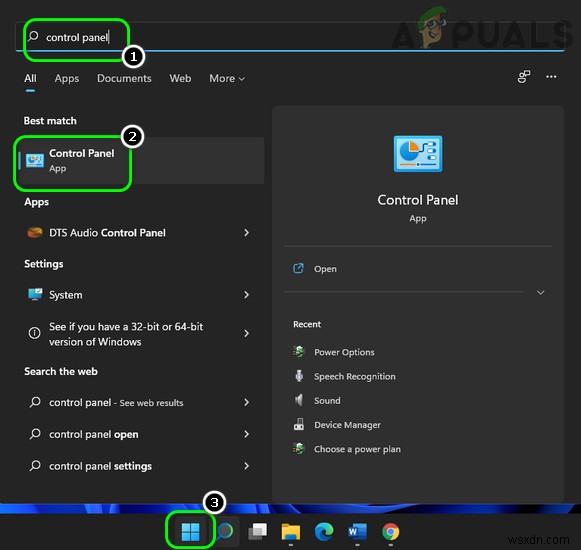581x550 pixels.
Task: Open Speech Recognition from Recent list
Action: (x=355, y=376)
